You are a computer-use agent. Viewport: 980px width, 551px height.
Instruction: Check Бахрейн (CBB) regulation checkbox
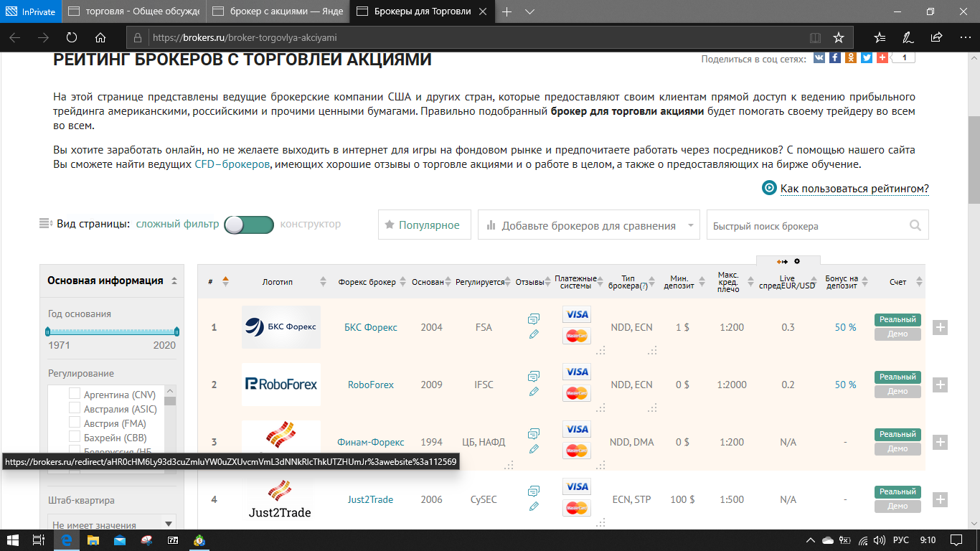(75, 437)
